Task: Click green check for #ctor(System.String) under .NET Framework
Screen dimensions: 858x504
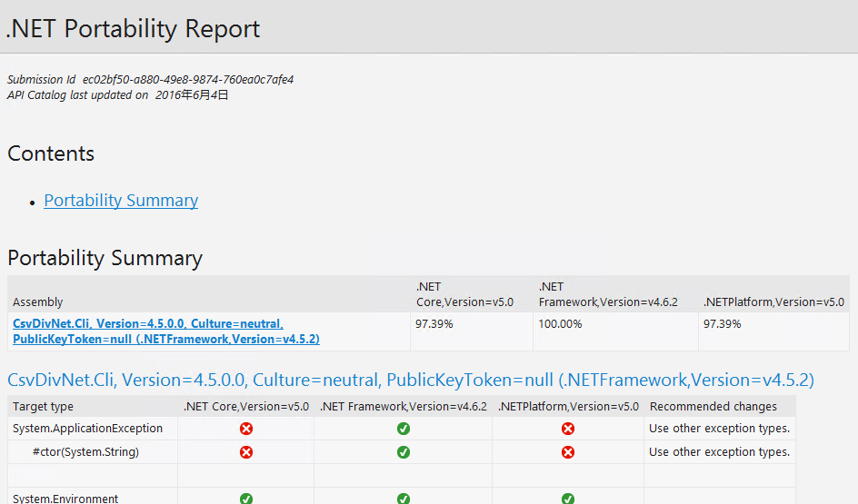Action: tap(404, 452)
